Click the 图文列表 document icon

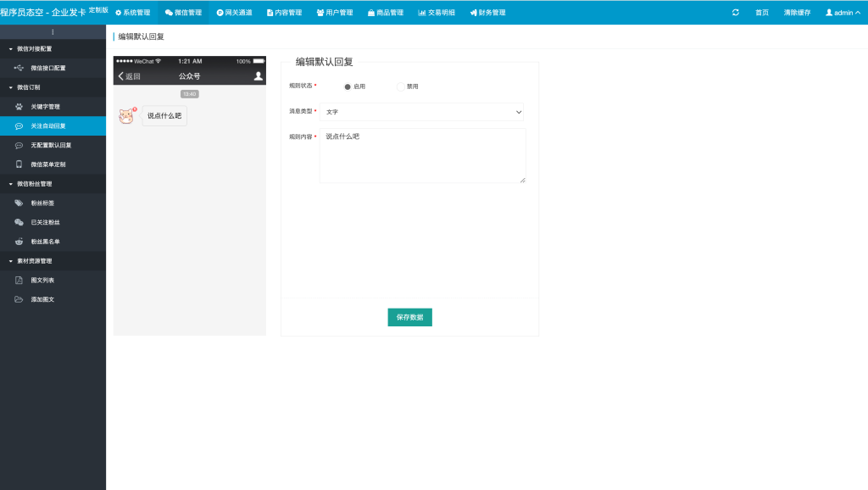click(19, 280)
